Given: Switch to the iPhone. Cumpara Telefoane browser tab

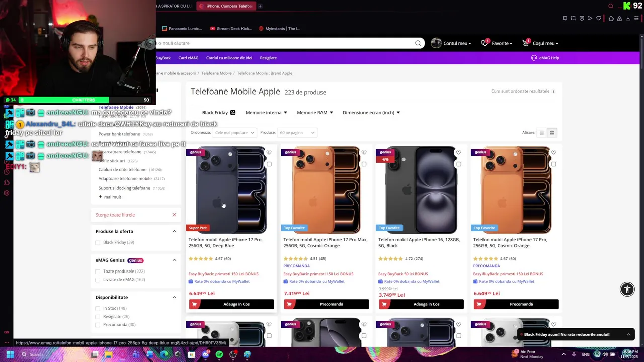Looking at the screenshot, I should (x=225, y=6).
